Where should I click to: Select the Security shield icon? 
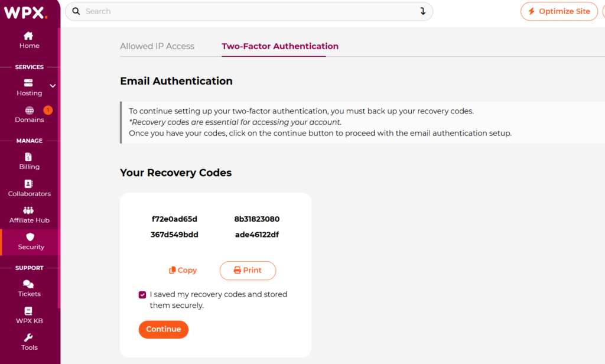pos(31,237)
